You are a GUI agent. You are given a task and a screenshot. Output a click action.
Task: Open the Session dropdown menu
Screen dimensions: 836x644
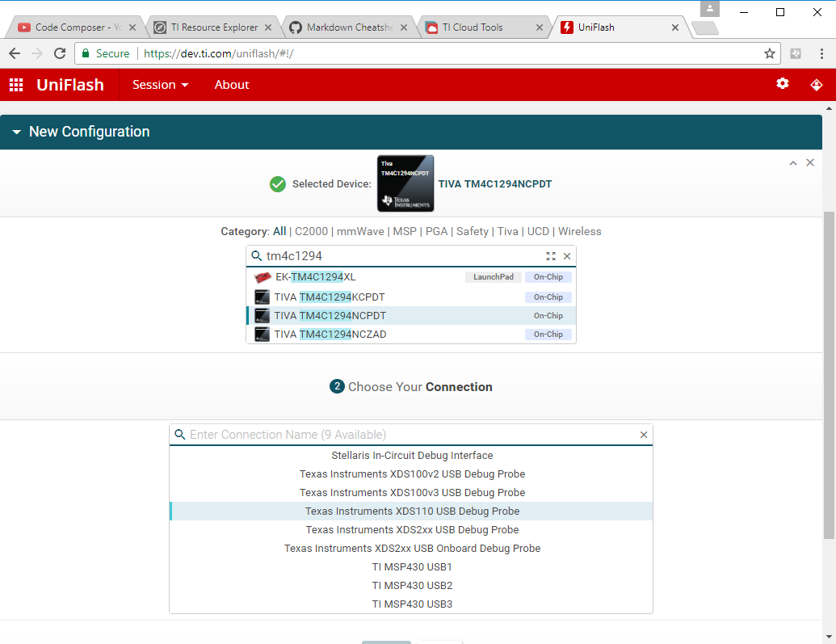point(160,85)
